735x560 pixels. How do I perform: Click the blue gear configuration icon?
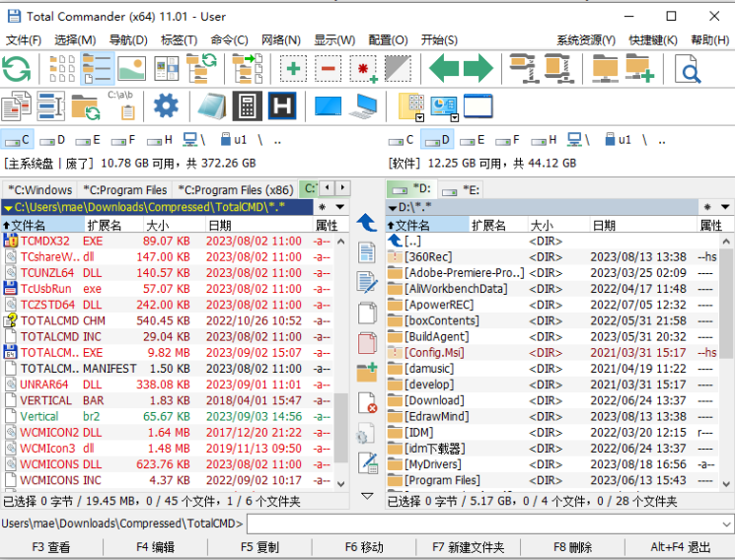[166, 105]
